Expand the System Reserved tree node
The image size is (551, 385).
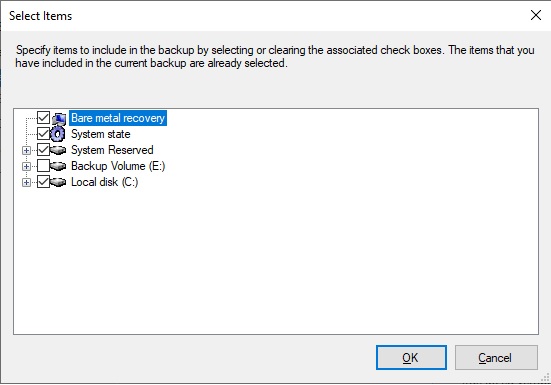26,150
